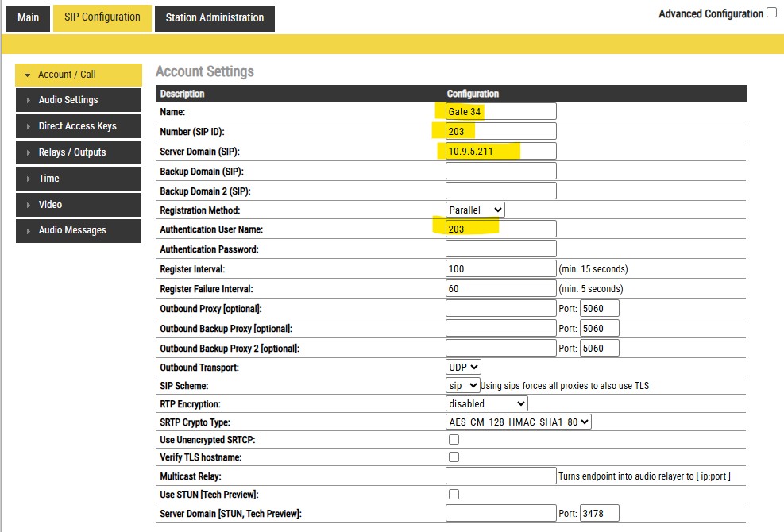The image size is (784, 532).
Task: Open Direct Access Keys in sidebar
Action: point(78,126)
